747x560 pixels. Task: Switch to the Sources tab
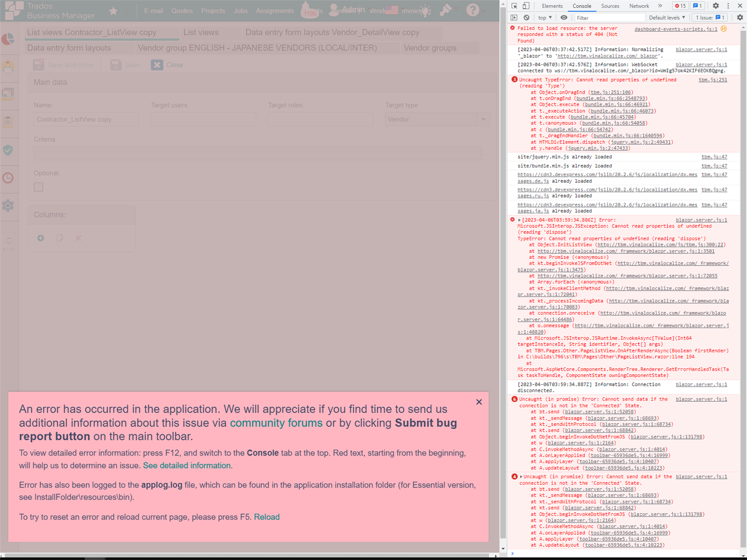[610, 6]
